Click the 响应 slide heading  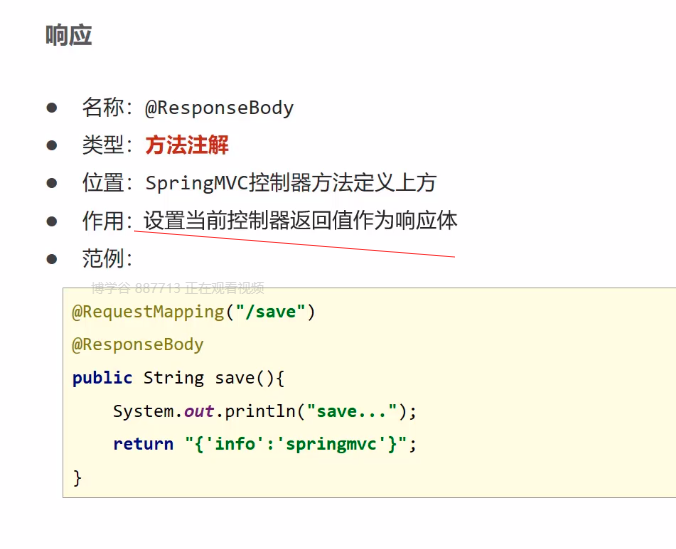[x=69, y=36]
